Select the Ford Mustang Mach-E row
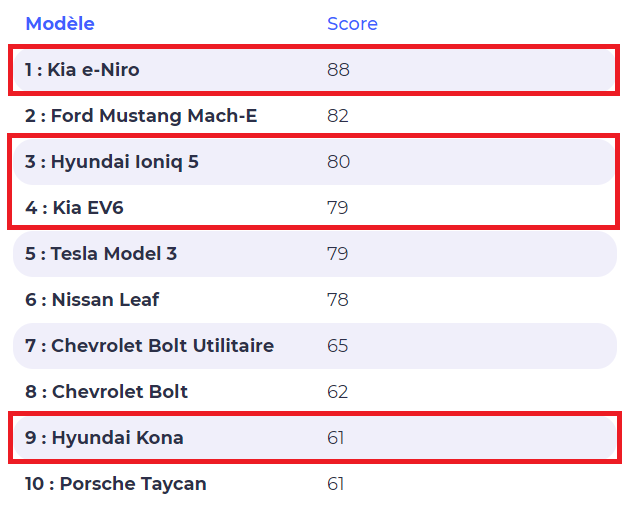This screenshot has height=515, width=624. click(315, 116)
